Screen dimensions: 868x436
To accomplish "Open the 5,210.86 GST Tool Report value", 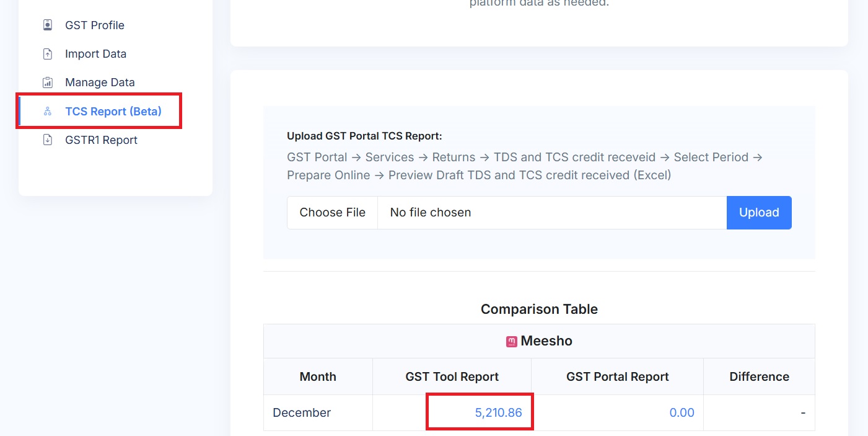I will click(x=499, y=412).
